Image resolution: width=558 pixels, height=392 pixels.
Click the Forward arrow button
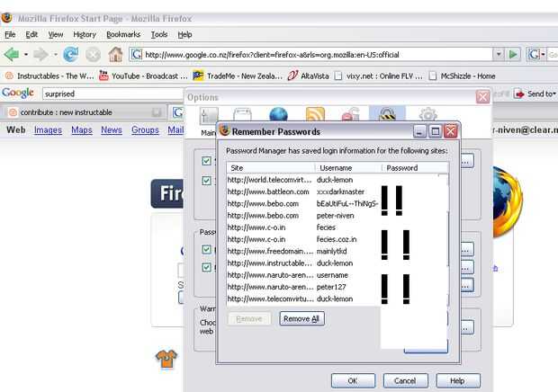[40, 55]
